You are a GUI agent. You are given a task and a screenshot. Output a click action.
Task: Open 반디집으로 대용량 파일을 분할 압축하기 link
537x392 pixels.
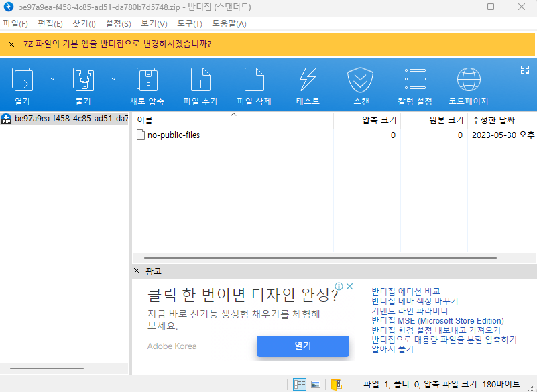pos(444,340)
